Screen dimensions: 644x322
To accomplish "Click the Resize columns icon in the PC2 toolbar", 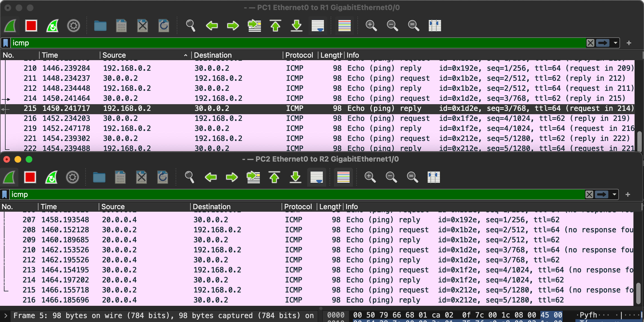I will tap(434, 177).
